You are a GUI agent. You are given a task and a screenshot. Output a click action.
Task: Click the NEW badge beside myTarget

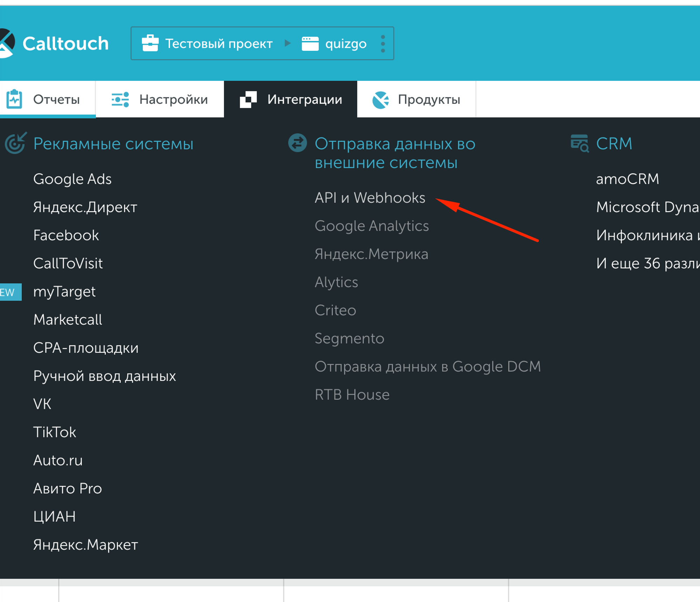10,292
